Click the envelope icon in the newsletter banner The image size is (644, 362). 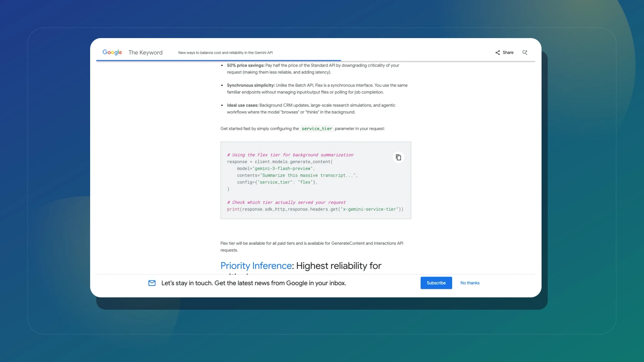152,283
